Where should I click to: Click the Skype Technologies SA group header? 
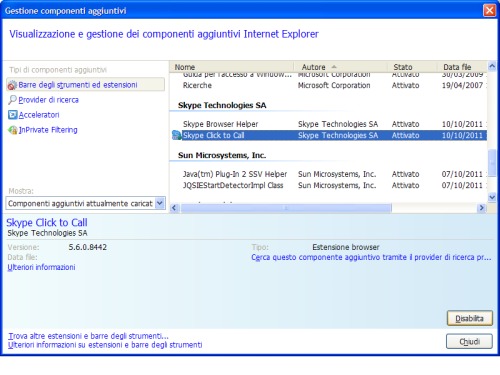222,105
